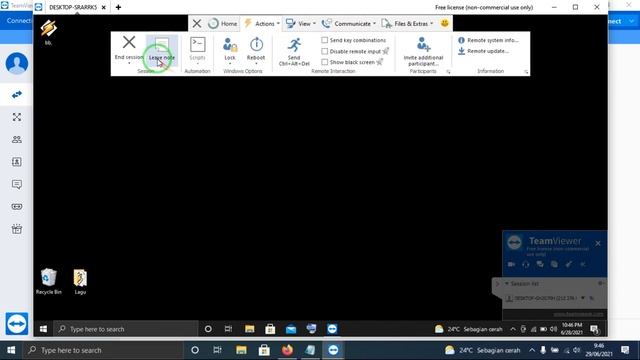Screen dimensions: 640x360
Task: Click headset audio icon in TeamViewer panel
Action: pos(526,264)
